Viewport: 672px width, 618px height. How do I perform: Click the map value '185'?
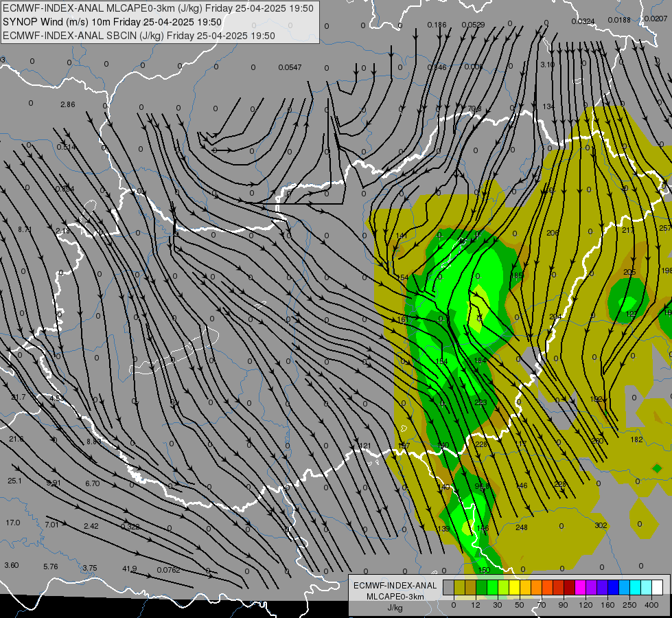point(517,275)
